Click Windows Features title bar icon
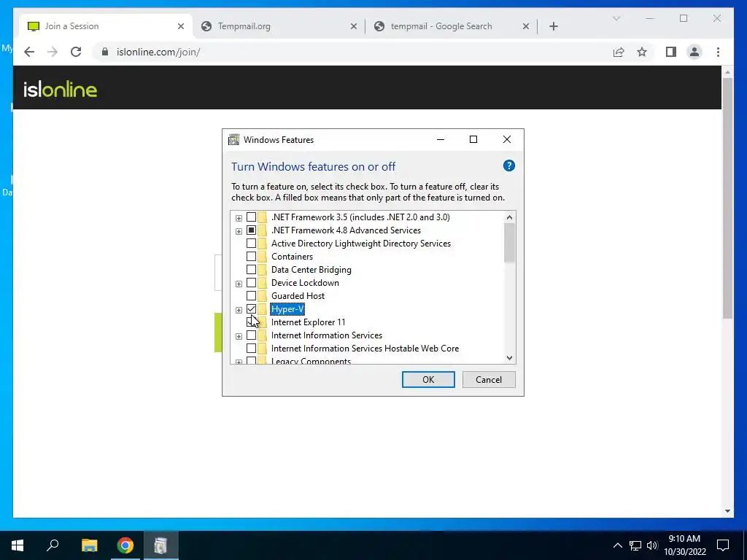Viewport: 747px width, 560px height. pos(234,139)
